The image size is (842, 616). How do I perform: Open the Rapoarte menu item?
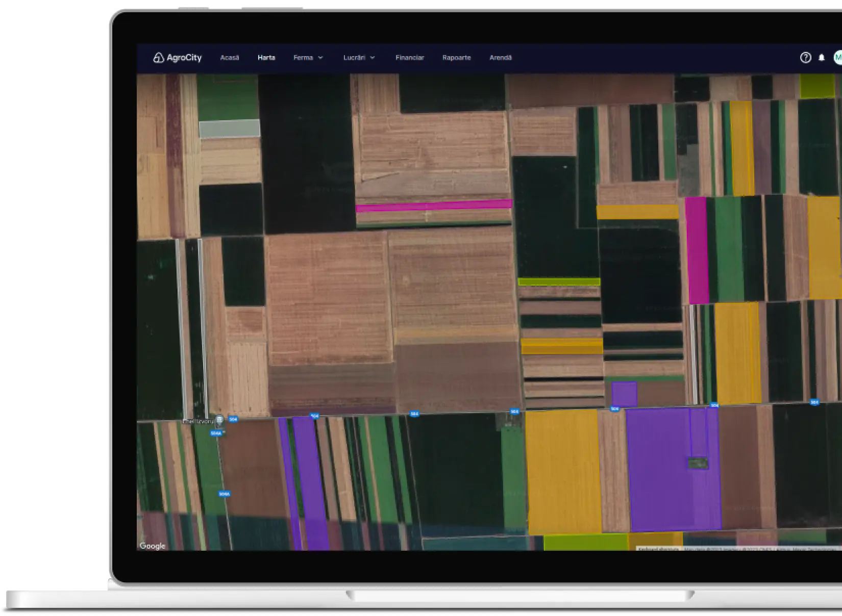pyautogui.click(x=456, y=58)
